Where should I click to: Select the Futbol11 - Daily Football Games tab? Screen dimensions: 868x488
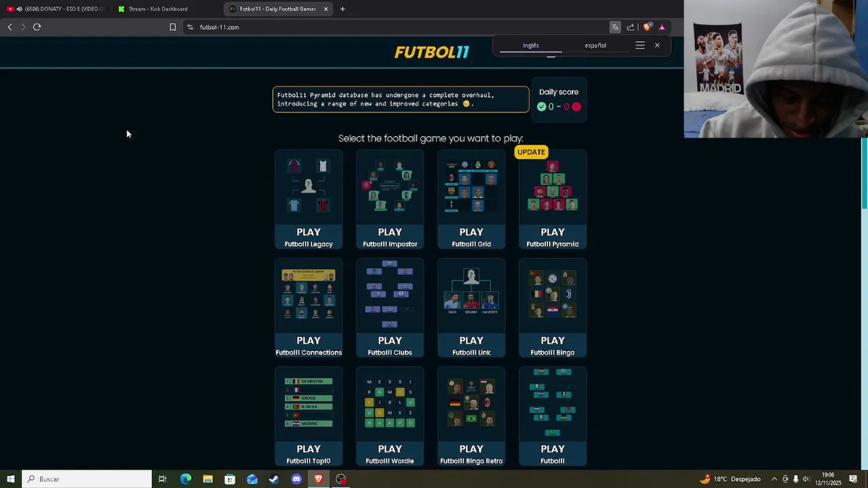[278, 9]
